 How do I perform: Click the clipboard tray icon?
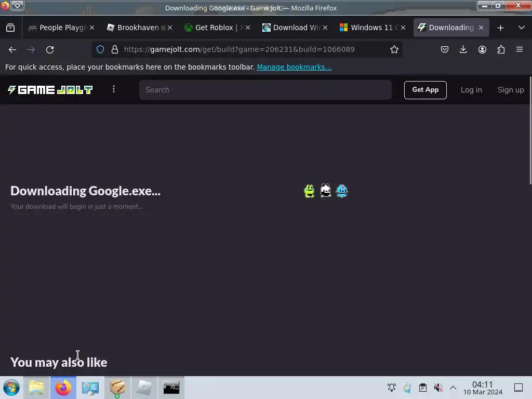423,388
